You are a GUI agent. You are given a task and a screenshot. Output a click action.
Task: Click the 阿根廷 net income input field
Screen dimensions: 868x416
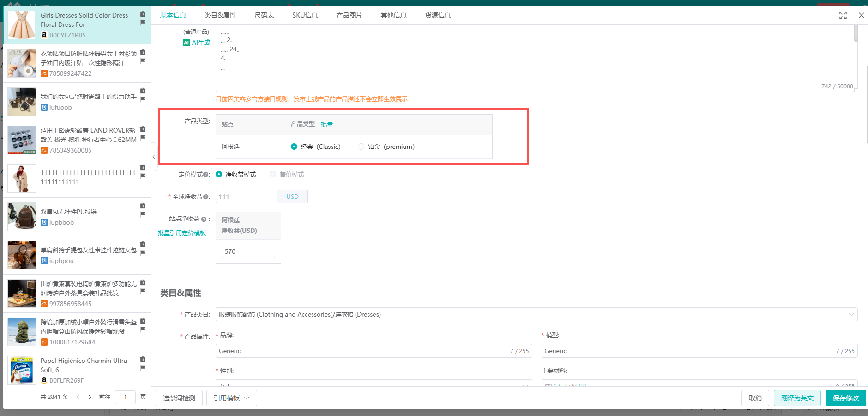pyautogui.click(x=248, y=251)
